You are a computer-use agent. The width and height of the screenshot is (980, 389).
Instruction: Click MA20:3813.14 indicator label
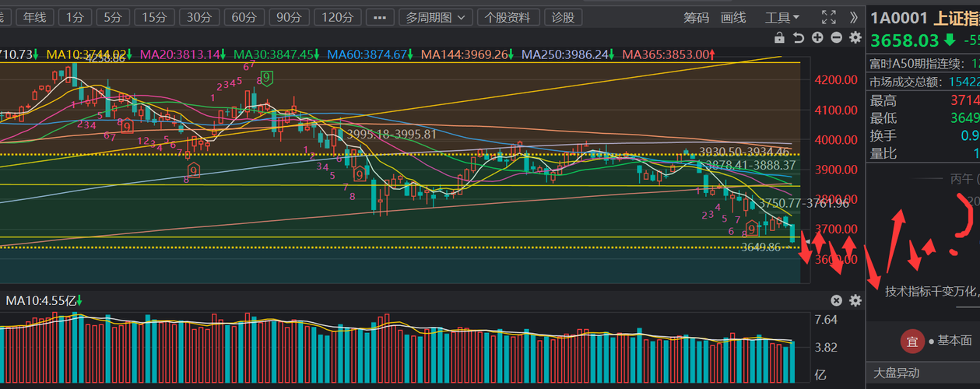click(x=183, y=54)
